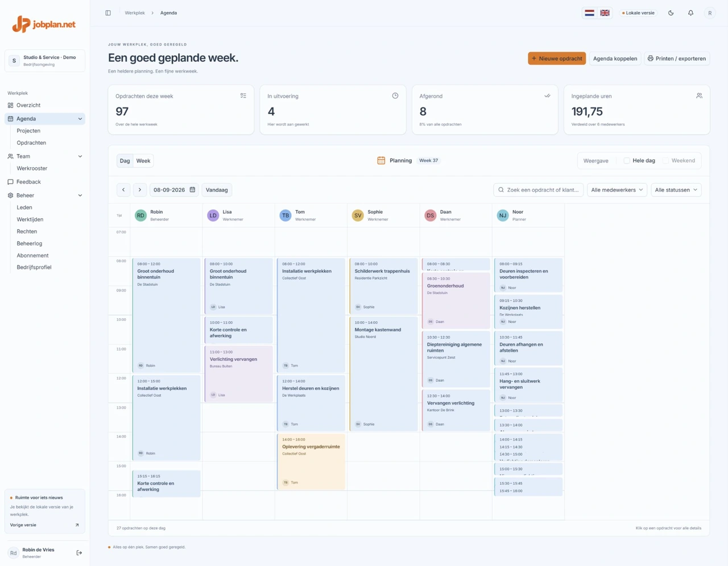Switch language to Dutch flag
The image size is (728, 566).
click(x=590, y=13)
